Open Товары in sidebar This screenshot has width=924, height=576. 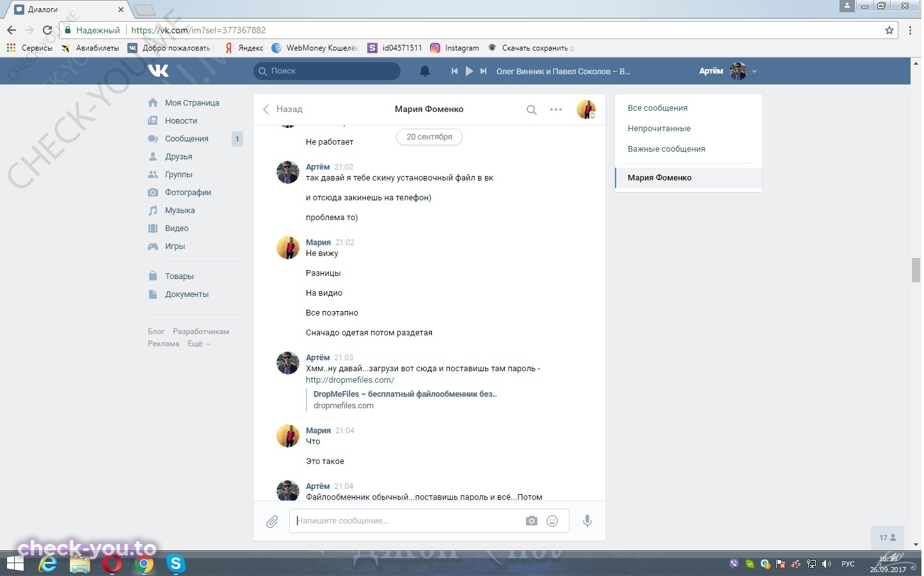(179, 276)
